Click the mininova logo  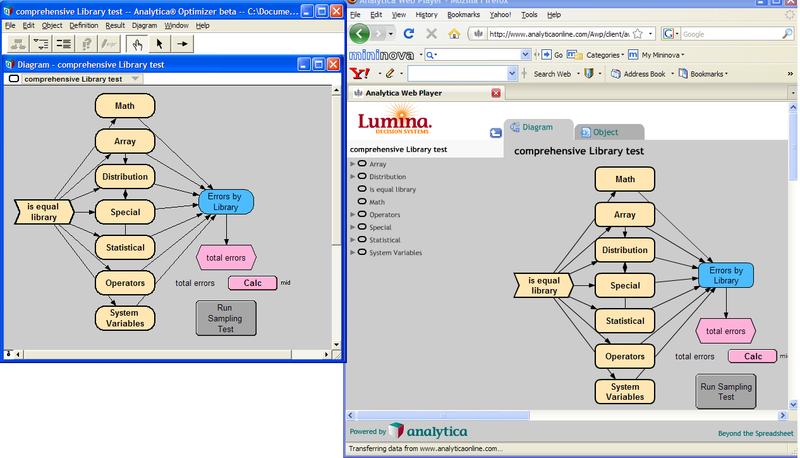(x=381, y=55)
